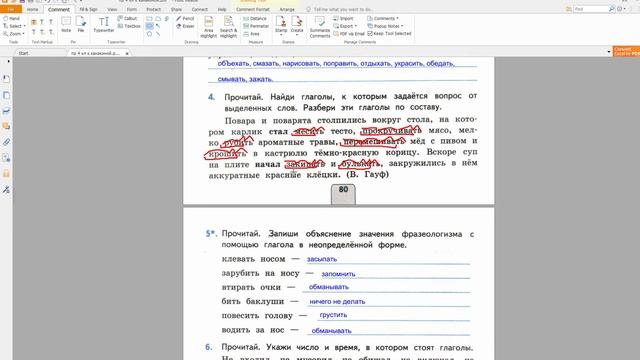Viewport: 640px width, 360px height.
Task: Switch to the Protect ribbon tab
Action: click(x=153, y=9)
